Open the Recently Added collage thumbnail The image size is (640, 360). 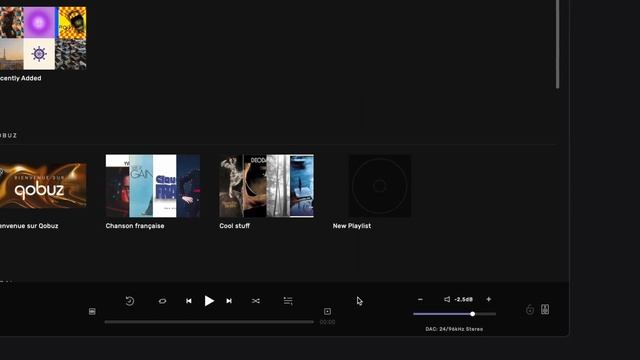[43, 38]
